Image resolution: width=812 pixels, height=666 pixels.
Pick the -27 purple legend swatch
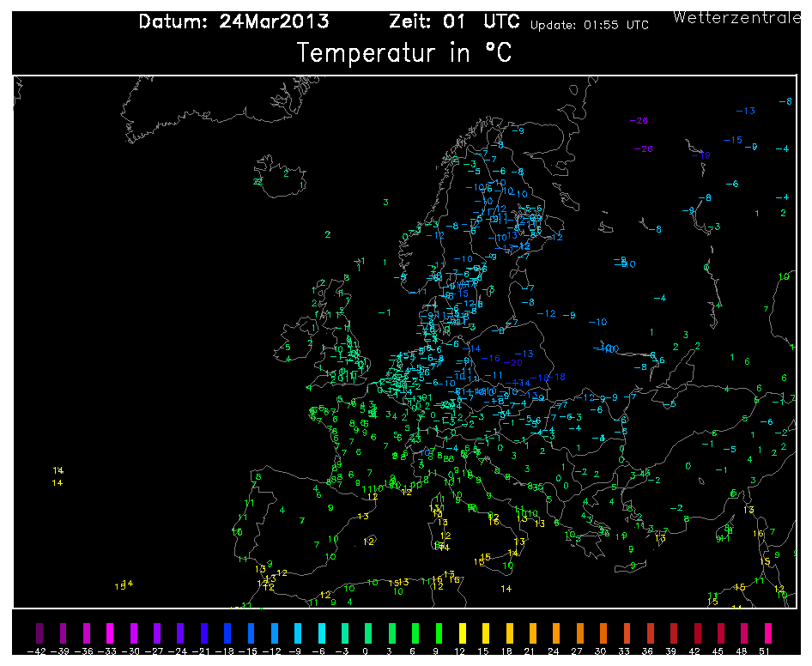tap(157, 633)
